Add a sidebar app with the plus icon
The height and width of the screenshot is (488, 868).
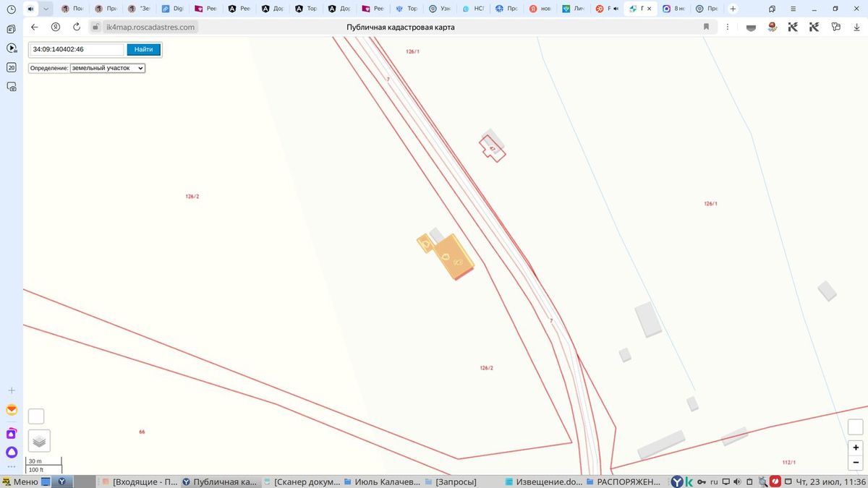pyautogui.click(x=11, y=390)
